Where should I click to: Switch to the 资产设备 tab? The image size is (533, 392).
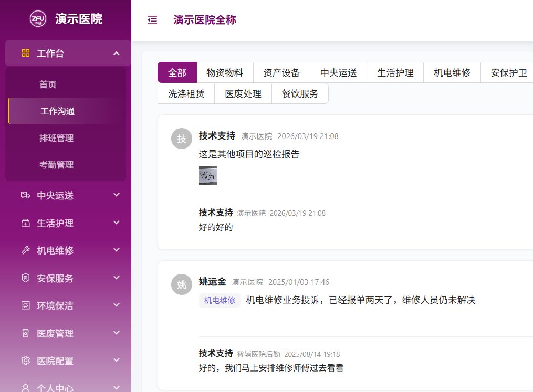[x=281, y=72]
